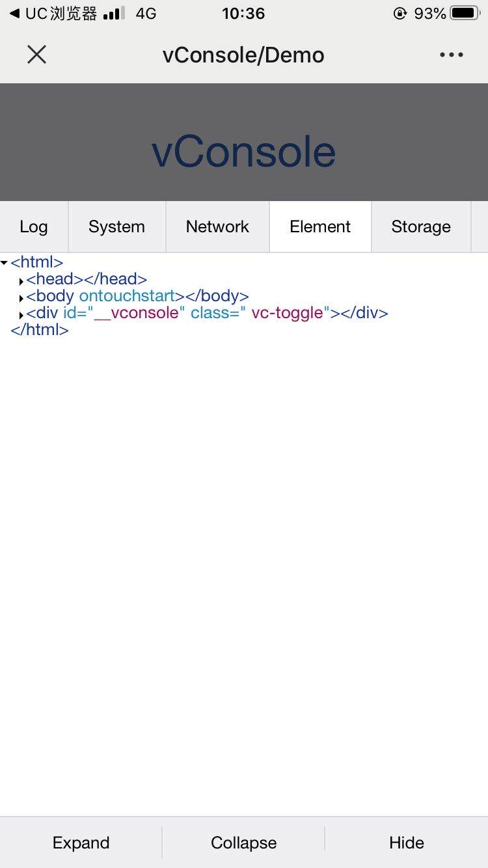488x868 pixels.
Task: Tap the signal strength bars icon
Action: [114, 13]
